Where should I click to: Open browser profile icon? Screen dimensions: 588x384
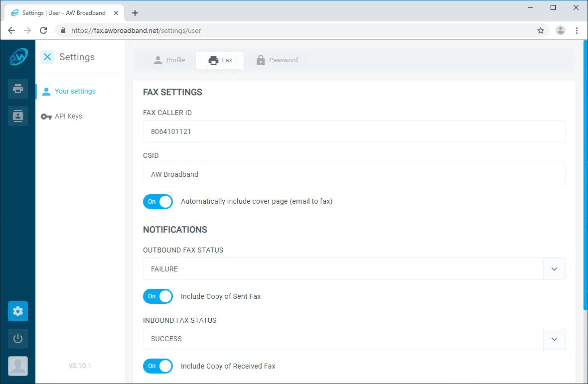tap(560, 30)
